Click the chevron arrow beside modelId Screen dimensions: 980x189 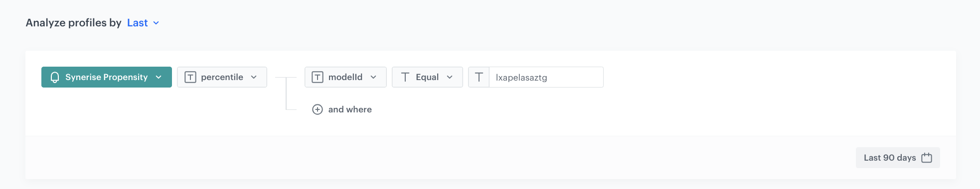point(373,77)
